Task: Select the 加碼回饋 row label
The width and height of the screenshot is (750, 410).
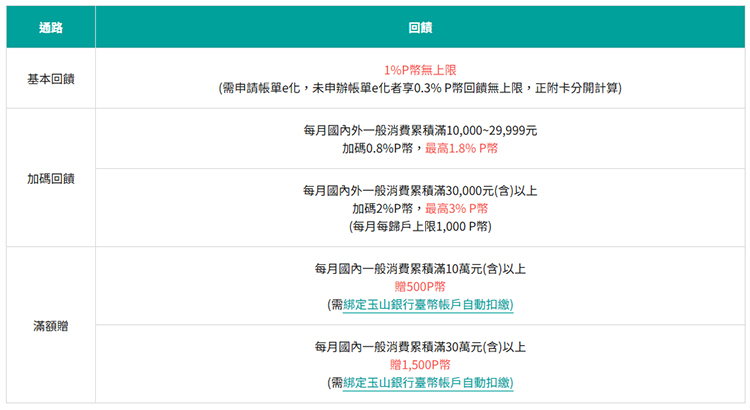Action: click(50, 178)
